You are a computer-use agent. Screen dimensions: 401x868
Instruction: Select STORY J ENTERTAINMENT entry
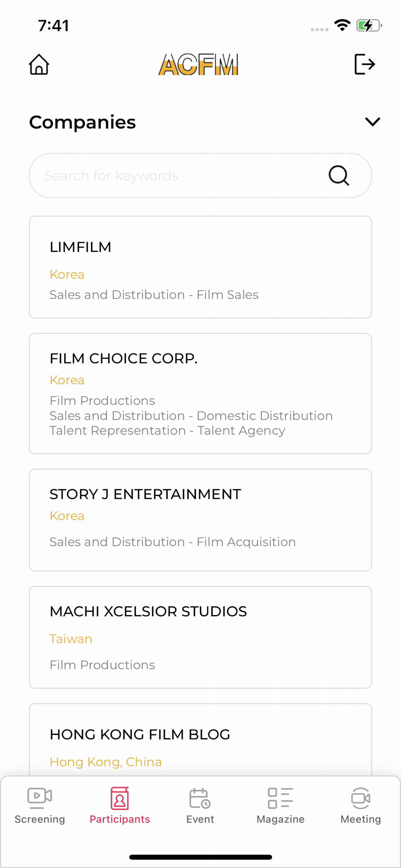(200, 520)
